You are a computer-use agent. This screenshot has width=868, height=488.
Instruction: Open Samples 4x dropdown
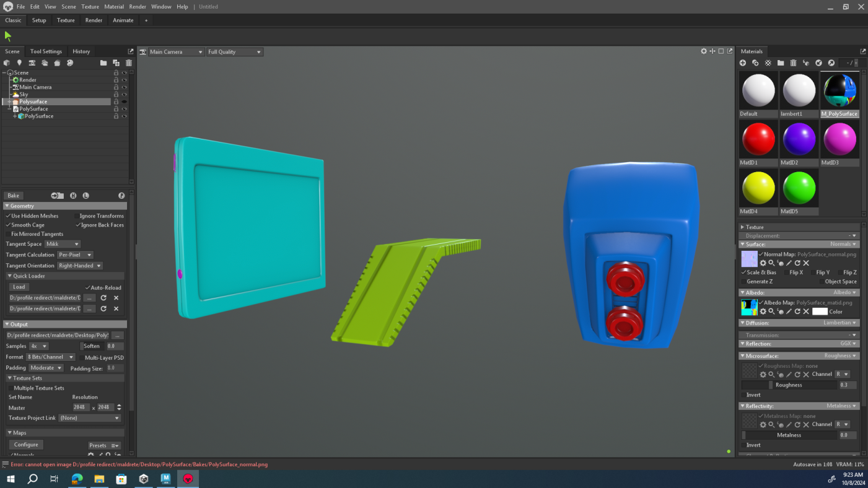tap(38, 346)
